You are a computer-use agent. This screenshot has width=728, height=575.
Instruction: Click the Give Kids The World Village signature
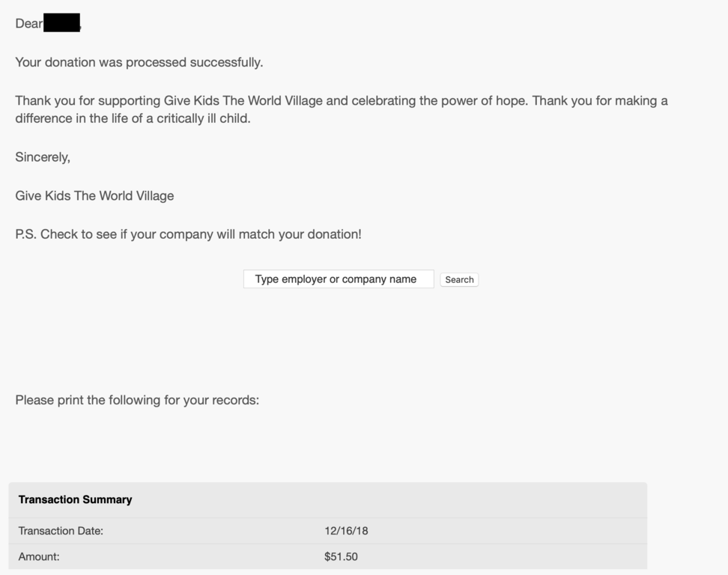pyautogui.click(x=94, y=196)
